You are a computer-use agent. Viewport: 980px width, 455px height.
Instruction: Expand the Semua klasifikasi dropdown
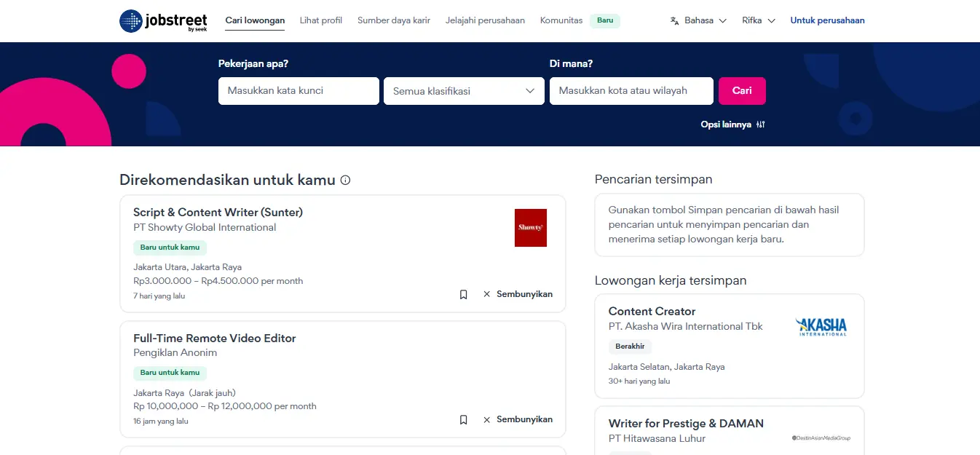464,91
